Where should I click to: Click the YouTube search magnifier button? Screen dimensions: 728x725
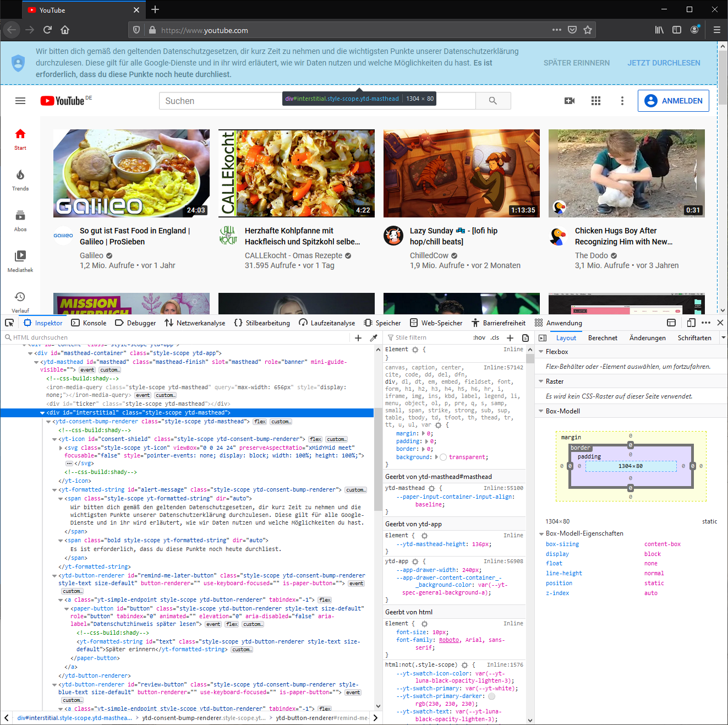click(x=493, y=101)
